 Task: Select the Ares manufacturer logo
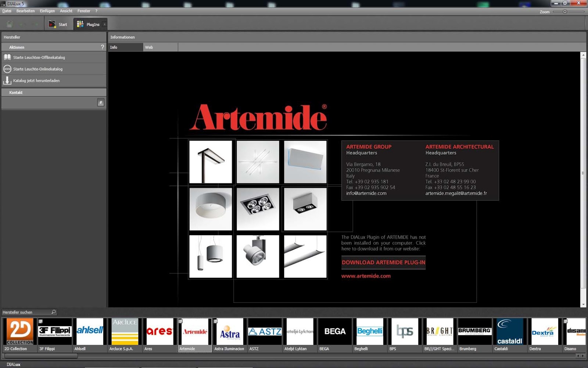159,332
